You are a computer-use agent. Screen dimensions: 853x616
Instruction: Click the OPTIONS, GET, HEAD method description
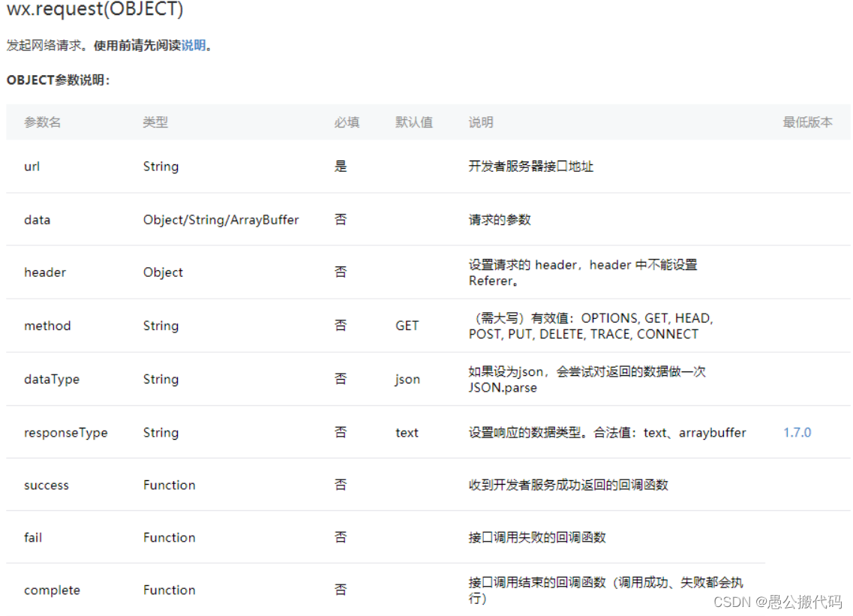590,326
